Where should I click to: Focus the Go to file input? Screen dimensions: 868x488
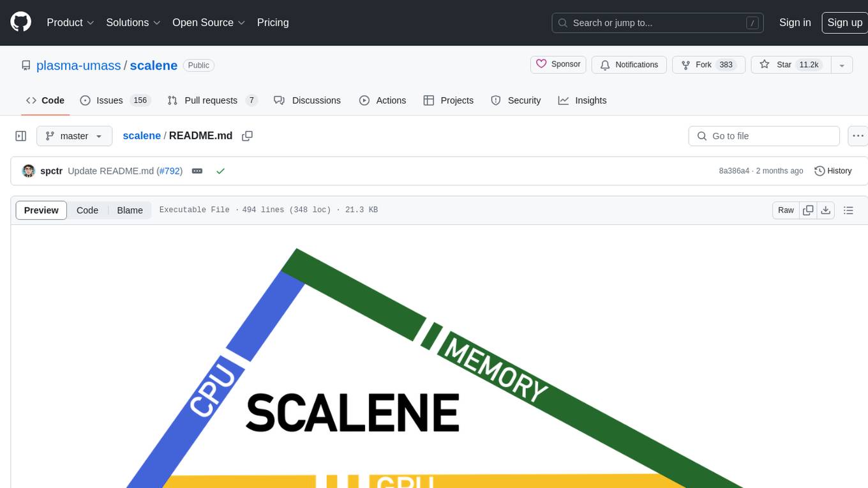764,136
